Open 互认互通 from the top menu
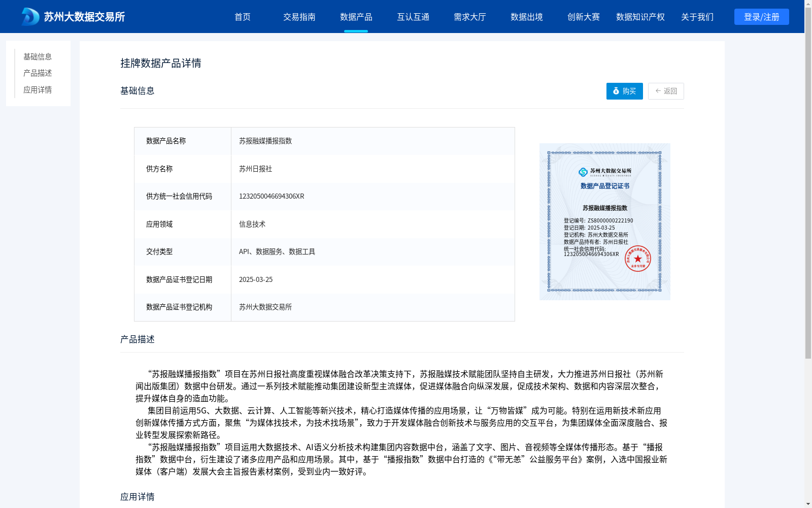Viewport: 812px width, 508px height. click(x=413, y=17)
